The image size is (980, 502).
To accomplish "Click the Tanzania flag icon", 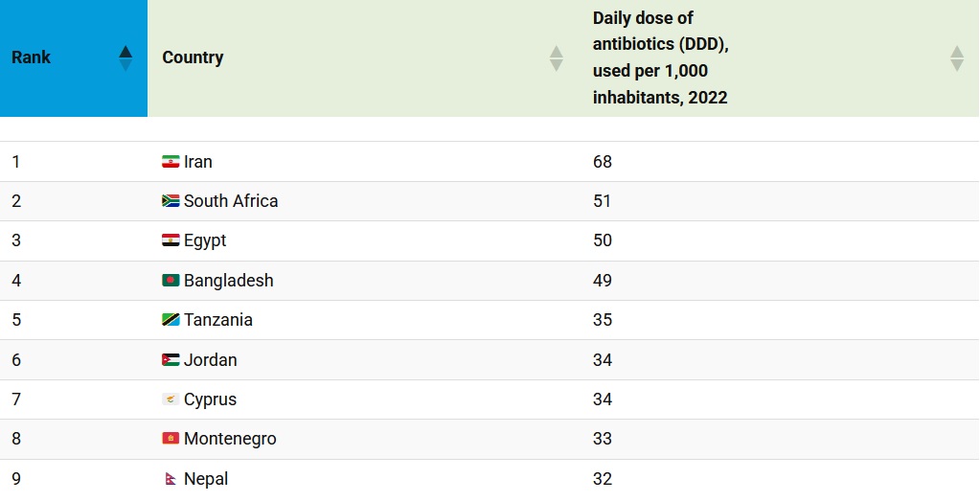I will coord(171,320).
